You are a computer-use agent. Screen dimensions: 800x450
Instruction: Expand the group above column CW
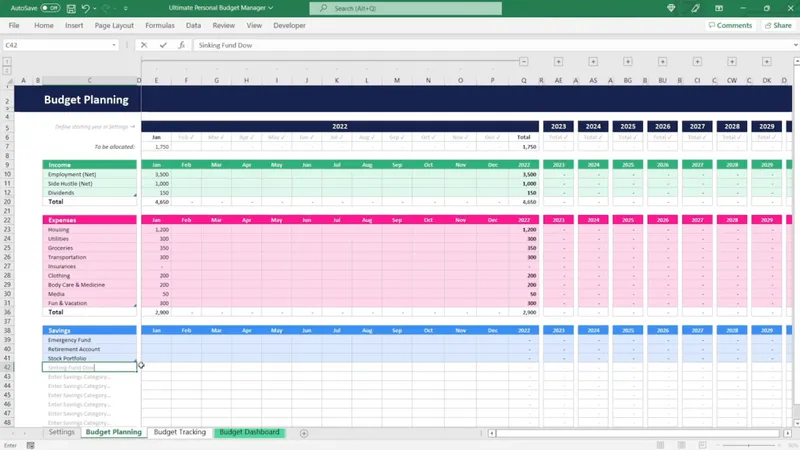point(732,62)
